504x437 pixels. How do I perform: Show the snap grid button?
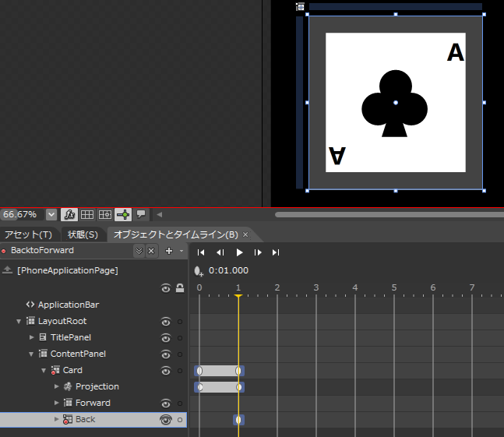click(x=87, y=214)
